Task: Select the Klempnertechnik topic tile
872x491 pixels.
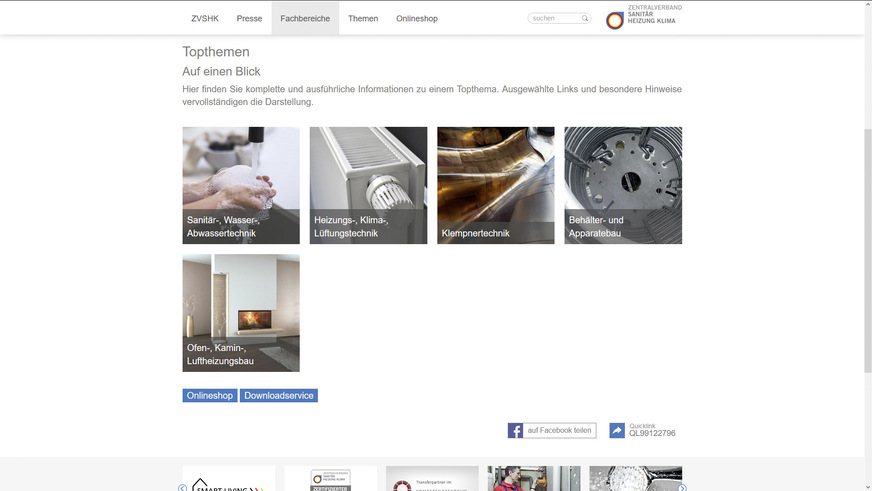Action: click(x=495, y=185)
